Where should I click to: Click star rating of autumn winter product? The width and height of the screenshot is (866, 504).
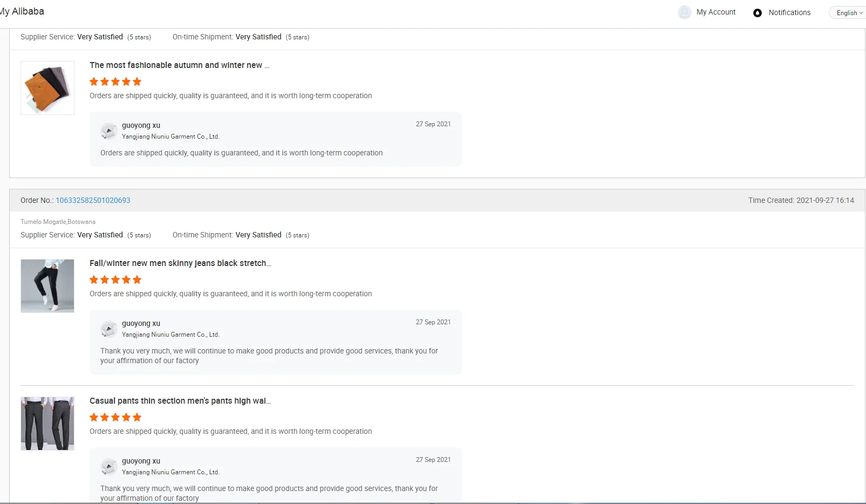pyautogui.click(x=115, y=81)
